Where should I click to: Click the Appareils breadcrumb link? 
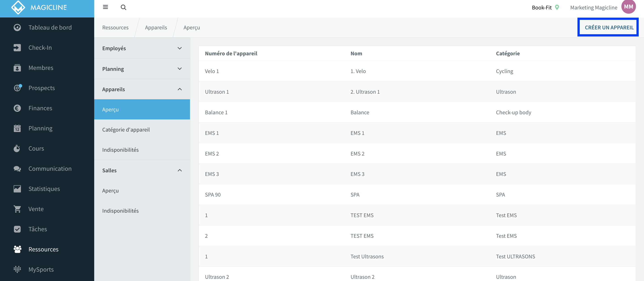[x=156, y=27]
